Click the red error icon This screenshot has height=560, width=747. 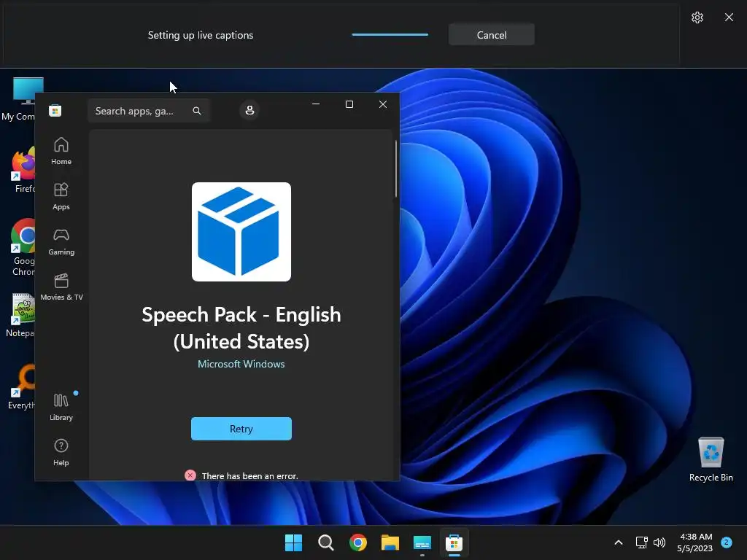190,475
